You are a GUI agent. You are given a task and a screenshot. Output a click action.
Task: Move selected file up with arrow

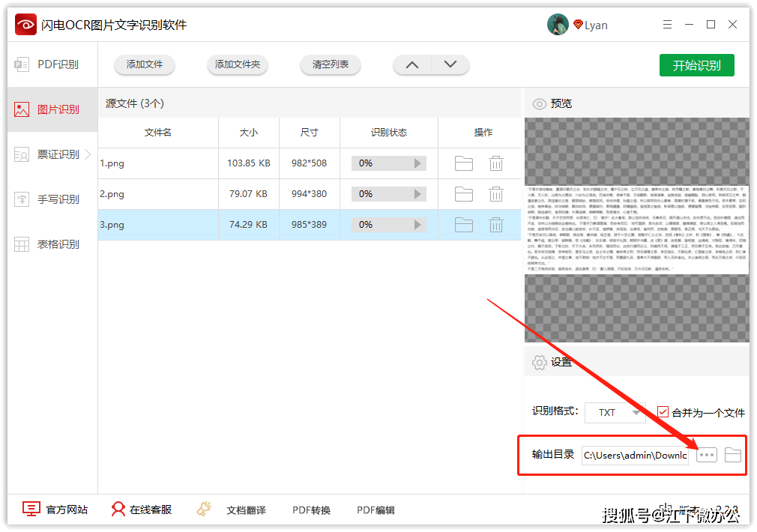(411, 64)
